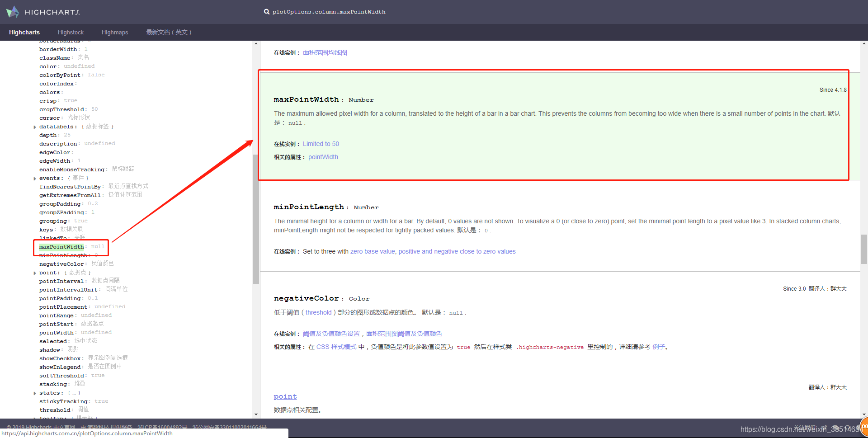Expand the states tree node
The width and height of the screenshot is (868, 438).
tap(35, 393)
